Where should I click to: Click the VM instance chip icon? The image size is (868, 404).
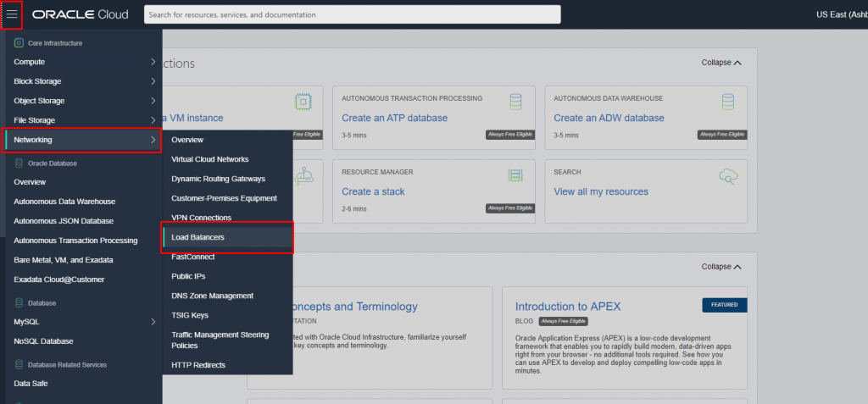tap(303, 102)
